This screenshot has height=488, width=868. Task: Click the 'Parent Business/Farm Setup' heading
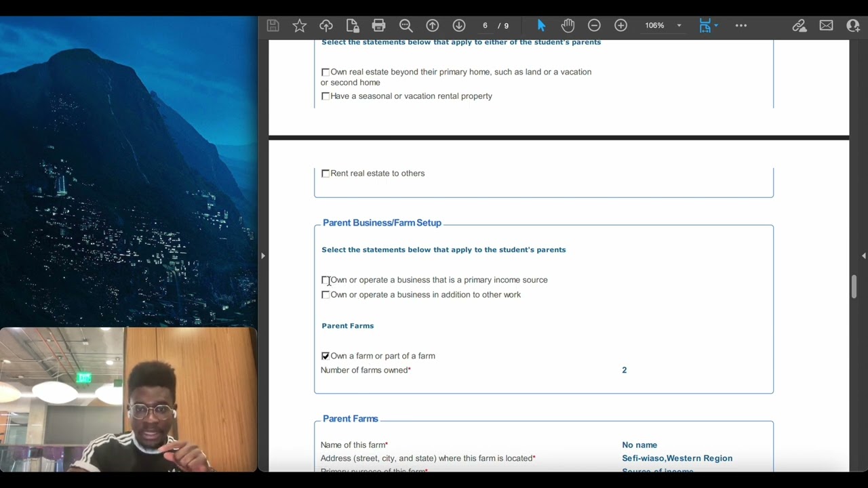pyautogui.click(x=382, y=223)
